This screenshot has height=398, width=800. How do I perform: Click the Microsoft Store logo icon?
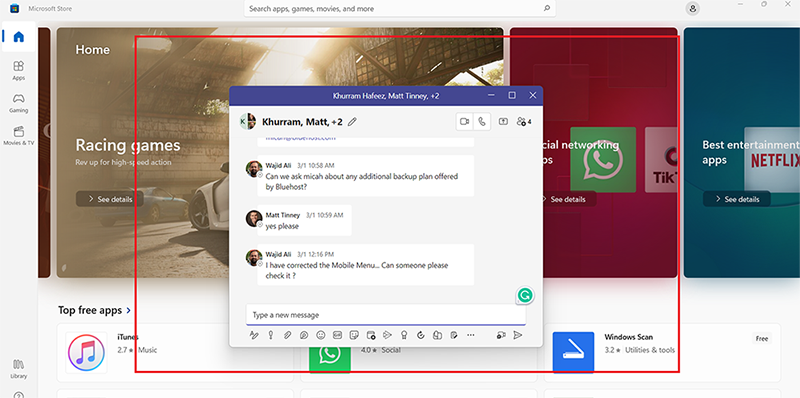pos(14,8)
